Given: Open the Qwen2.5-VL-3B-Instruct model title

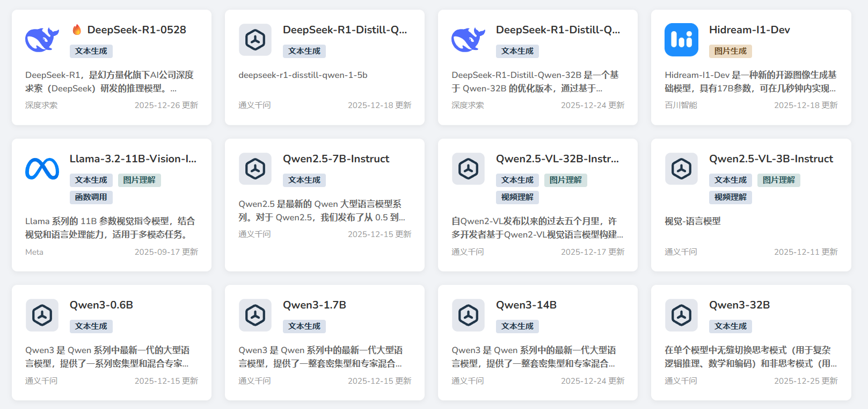Looking at the screenshot, I should click(x=771, y=159).
